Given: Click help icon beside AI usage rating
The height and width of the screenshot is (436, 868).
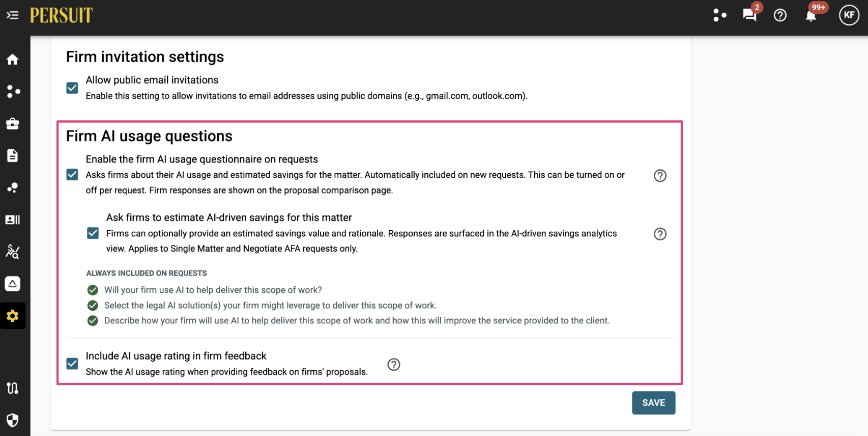Looking at the screenshot, I should point(394,365).
